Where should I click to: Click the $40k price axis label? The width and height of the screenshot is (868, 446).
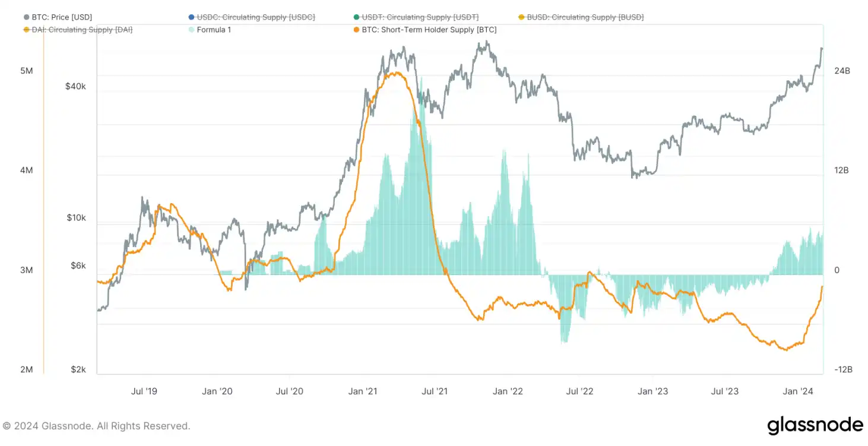75,86
